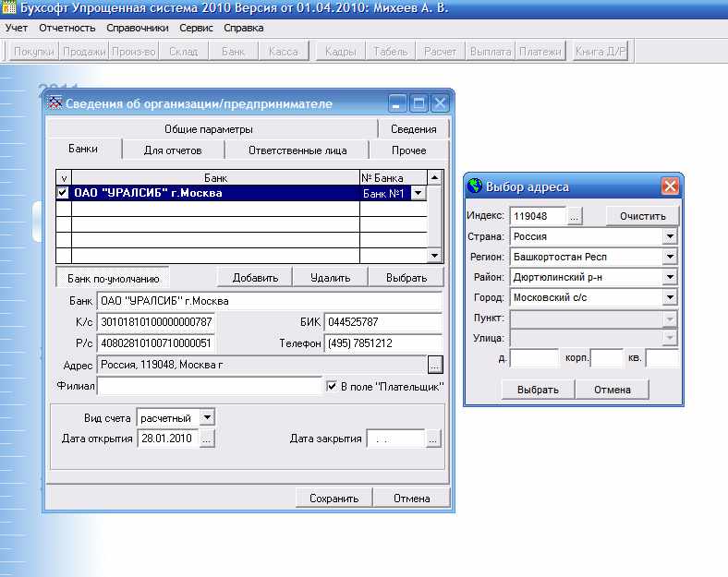Open calendar picker for Дата закрытия
The image size is (728, 577).
pos(434,439)
